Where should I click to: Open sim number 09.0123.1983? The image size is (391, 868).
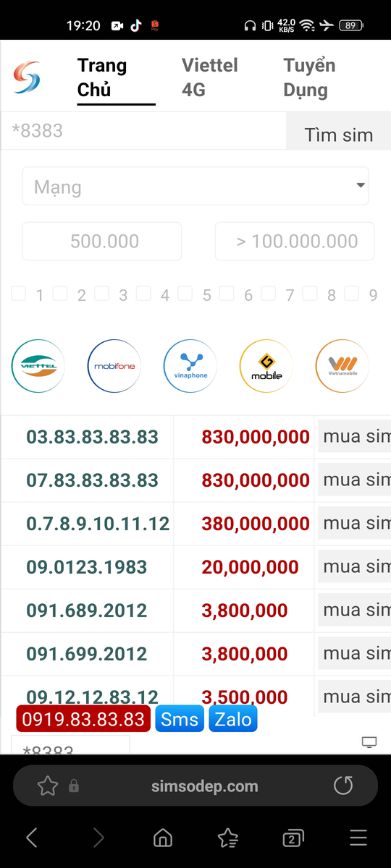pyautogui.click(x=87, y=567)
